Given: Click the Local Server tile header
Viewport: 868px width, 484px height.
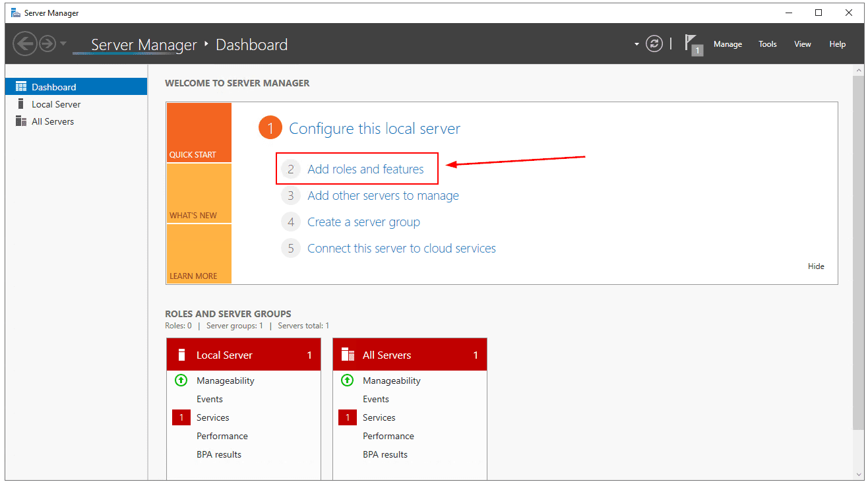Looking at the screenshot, I should pos(243,355).
